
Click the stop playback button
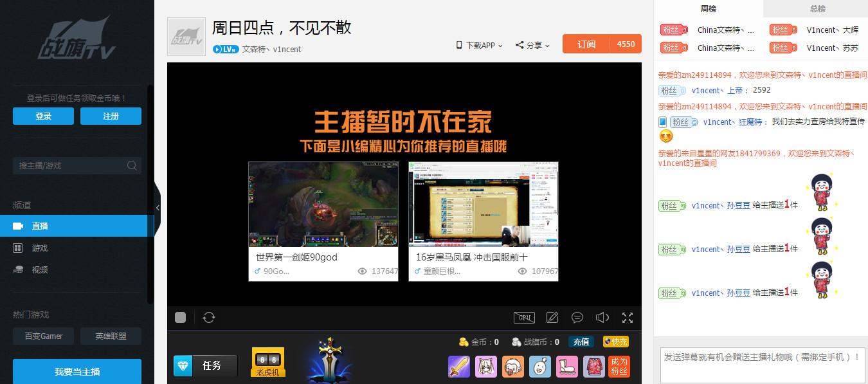point(181,317)
